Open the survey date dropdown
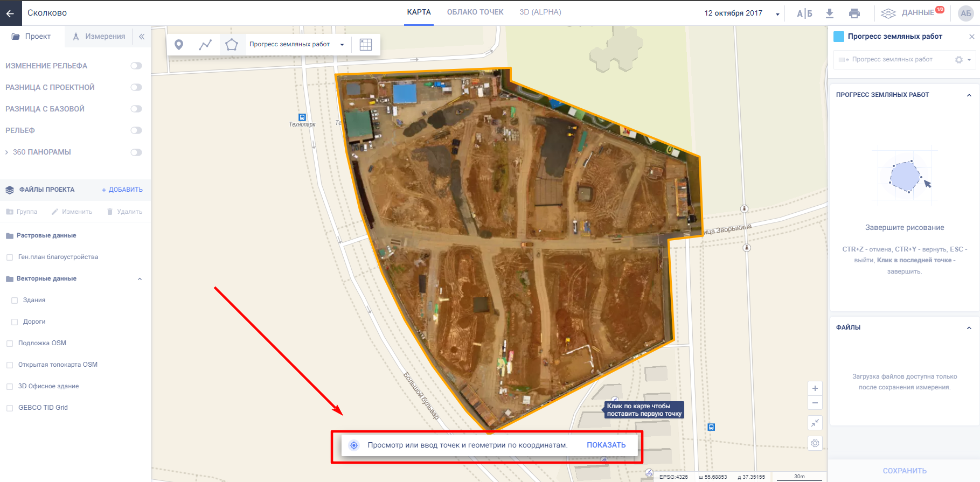This screenshot has width=980, height=482. (x=777, y=14)
